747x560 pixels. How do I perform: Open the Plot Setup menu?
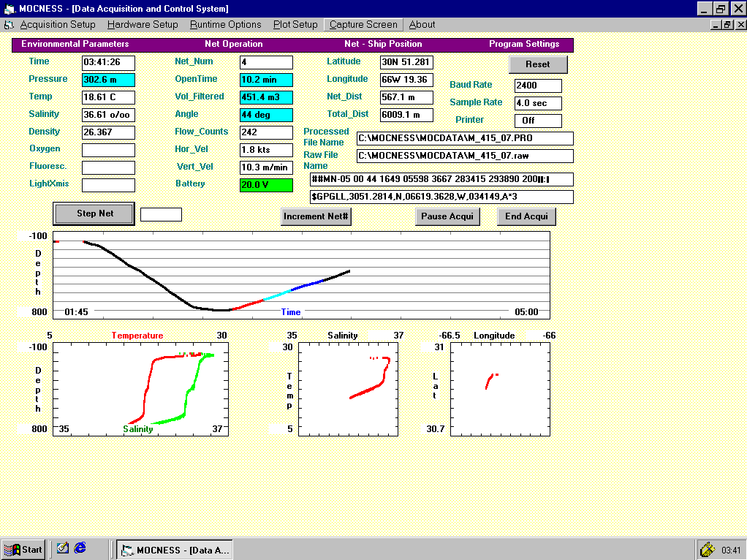coord(295,25)
